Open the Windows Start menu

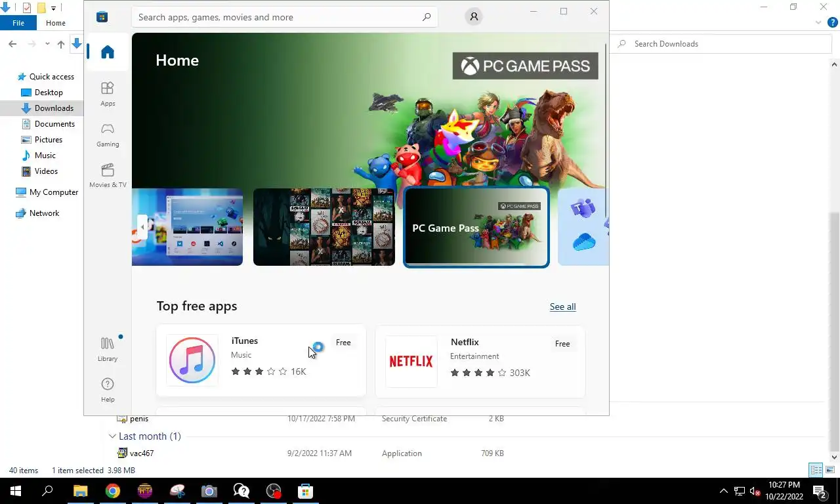pos(16,491)
